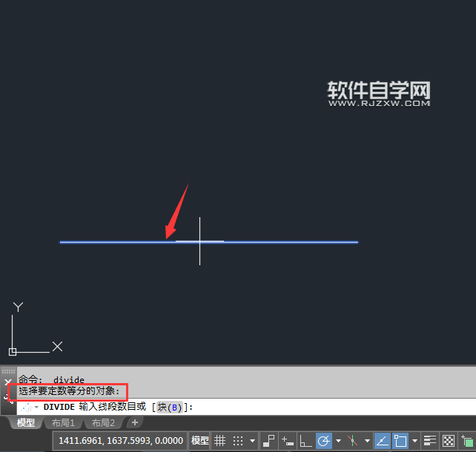Open the snap mode settings dropdown arrow
Screen dimensions: 476x452
point(252,440)
